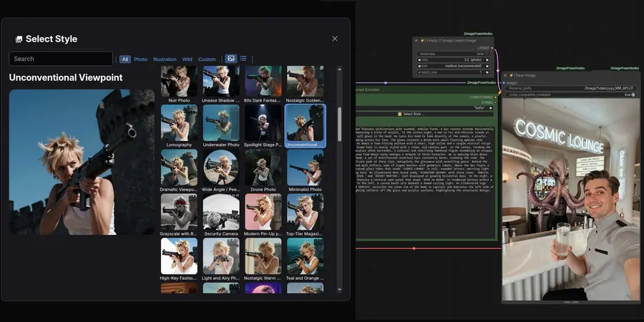Open the ratio 3:2 (photo) combo
This screenshot has height=322, width=644.
(x=454, y=60)
